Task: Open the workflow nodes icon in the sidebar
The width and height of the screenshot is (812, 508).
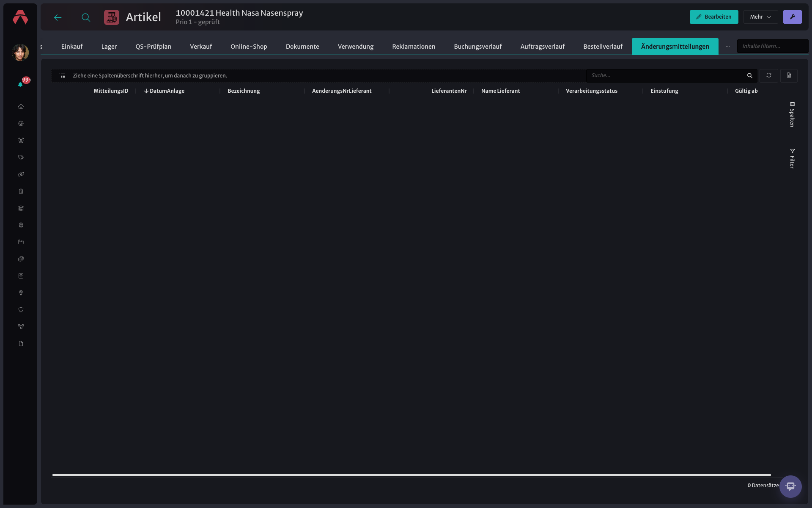Action: [21, 327]
